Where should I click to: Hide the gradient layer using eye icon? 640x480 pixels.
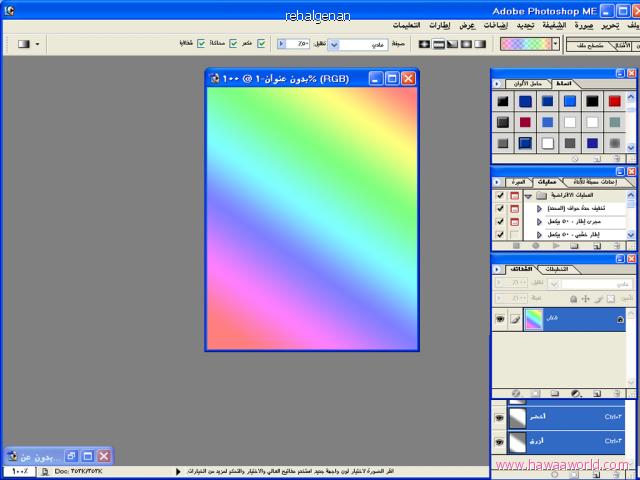click(500, 318)
